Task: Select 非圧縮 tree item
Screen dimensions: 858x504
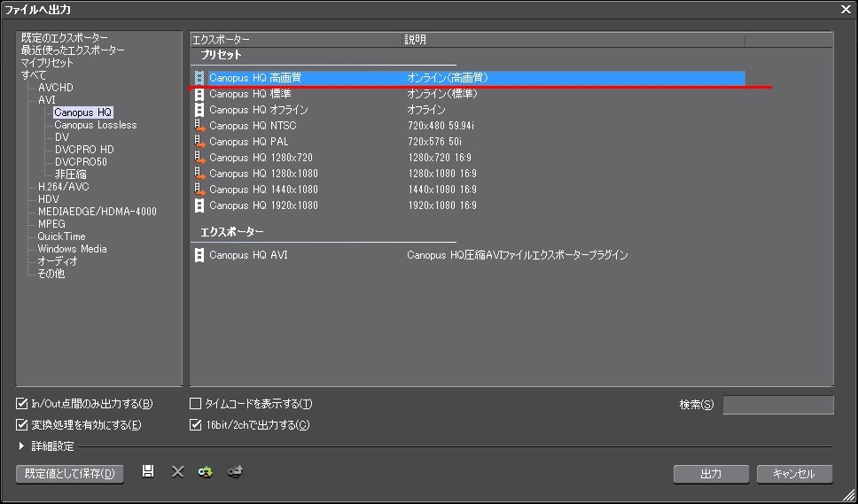Action: [x=70, y=174]
